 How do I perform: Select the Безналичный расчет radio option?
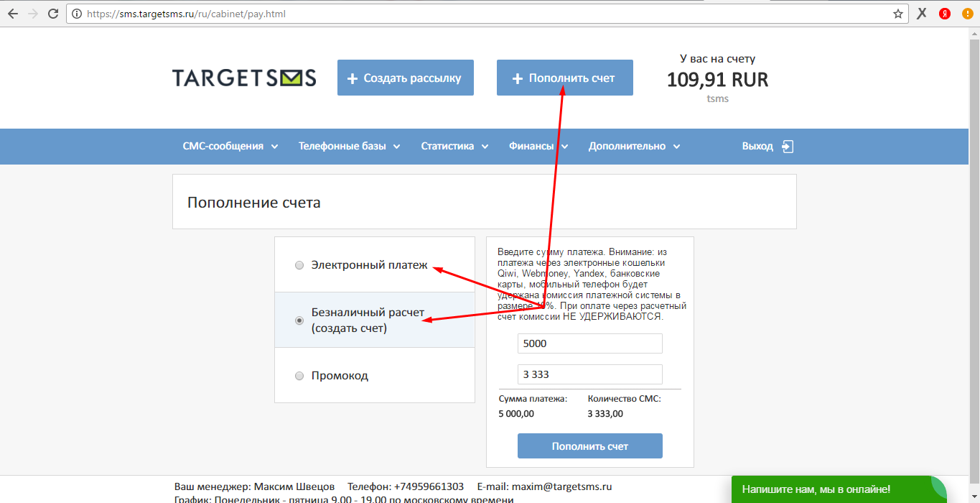pyautogui.click(x=299, y=320)
